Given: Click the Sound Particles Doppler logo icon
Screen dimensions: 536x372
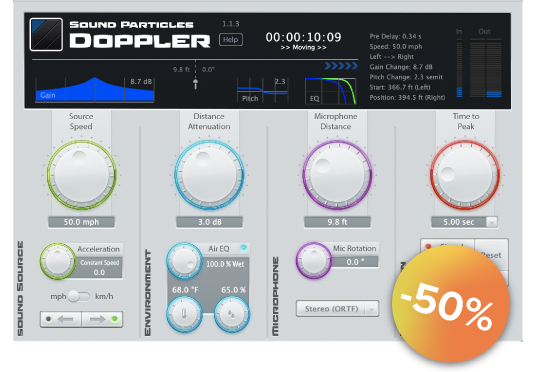Looking at the screenshot, I should coord(46,35).
